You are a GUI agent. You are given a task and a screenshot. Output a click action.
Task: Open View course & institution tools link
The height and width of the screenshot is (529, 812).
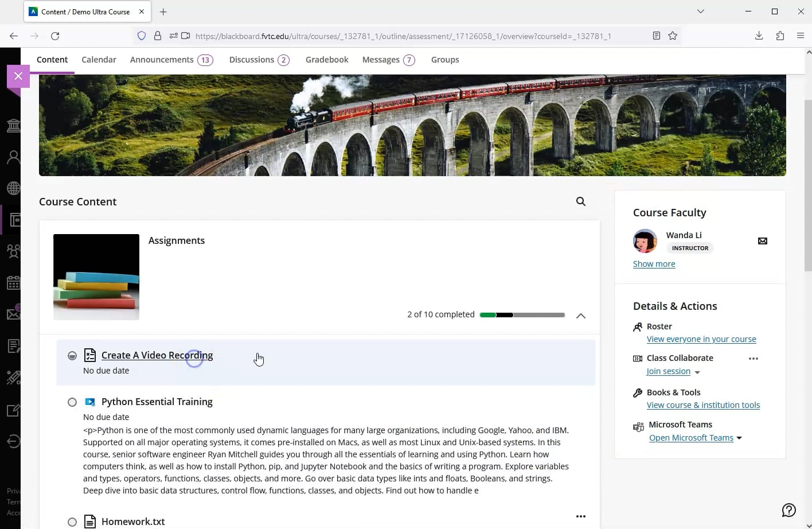point(703,405)
